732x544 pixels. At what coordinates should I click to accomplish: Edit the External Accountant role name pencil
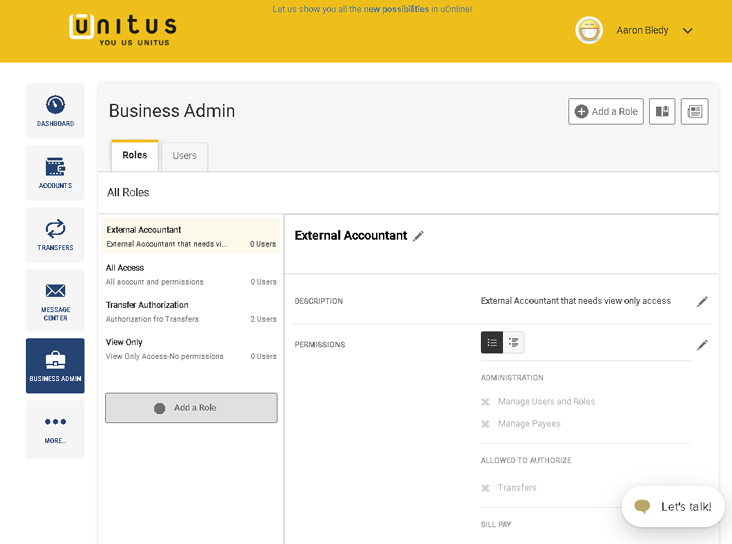(x=418, y=236)
